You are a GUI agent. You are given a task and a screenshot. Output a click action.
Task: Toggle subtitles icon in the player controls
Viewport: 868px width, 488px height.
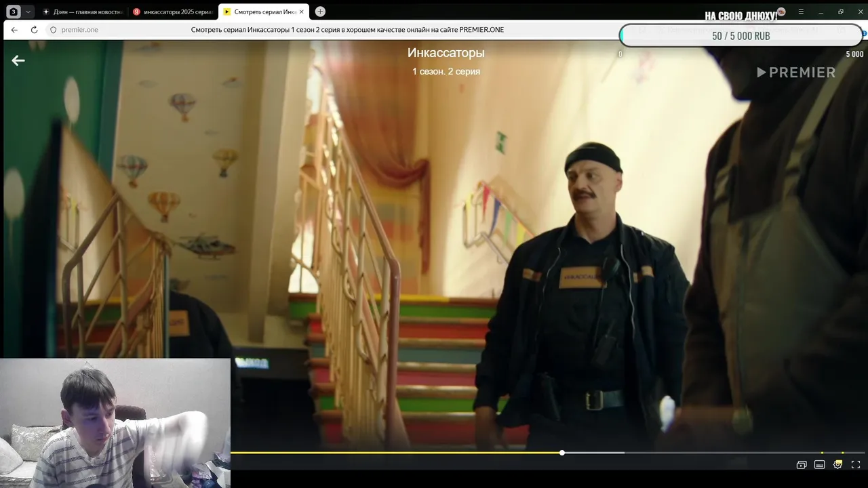819,465
